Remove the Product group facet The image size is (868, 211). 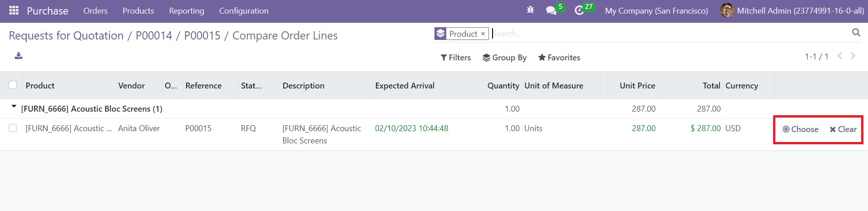[x=483, y=34]
